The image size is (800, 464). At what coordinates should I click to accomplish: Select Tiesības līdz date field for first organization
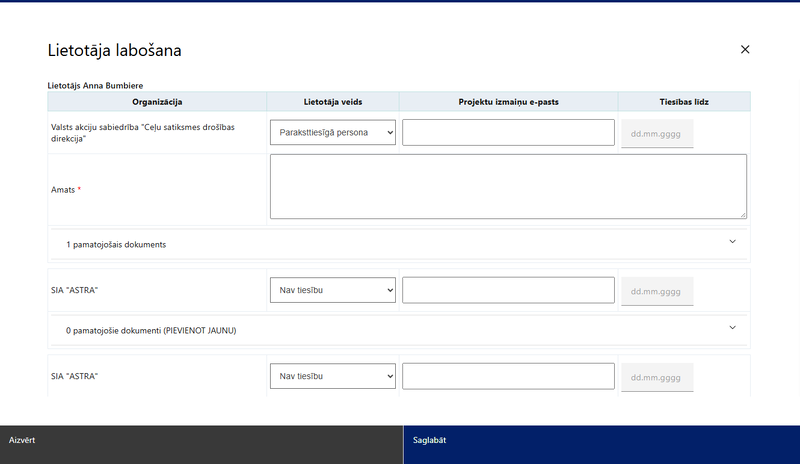click(x=657, y=134)
